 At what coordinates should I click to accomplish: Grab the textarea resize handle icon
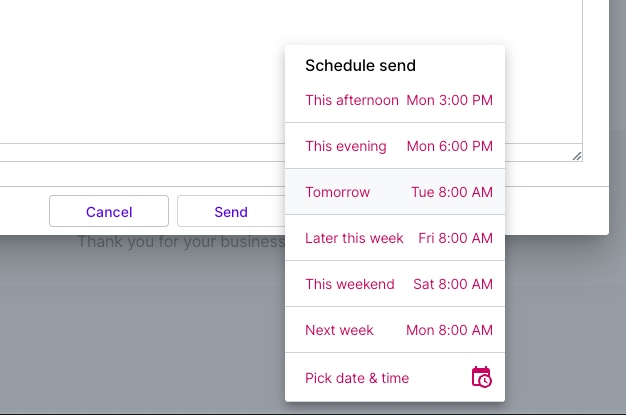click(x=577, y=156)
